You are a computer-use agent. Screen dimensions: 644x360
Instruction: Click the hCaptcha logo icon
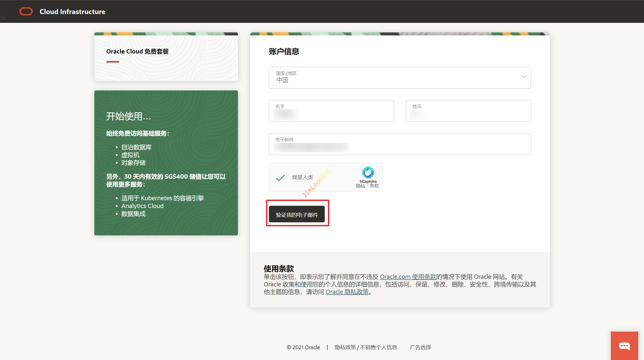[x=368, y=172]
